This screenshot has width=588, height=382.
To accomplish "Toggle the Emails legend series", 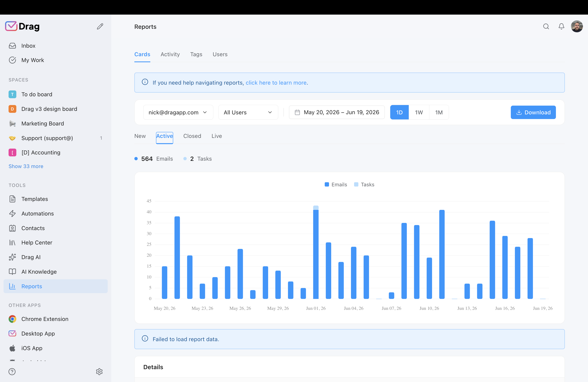I will (x=336, y=185).
